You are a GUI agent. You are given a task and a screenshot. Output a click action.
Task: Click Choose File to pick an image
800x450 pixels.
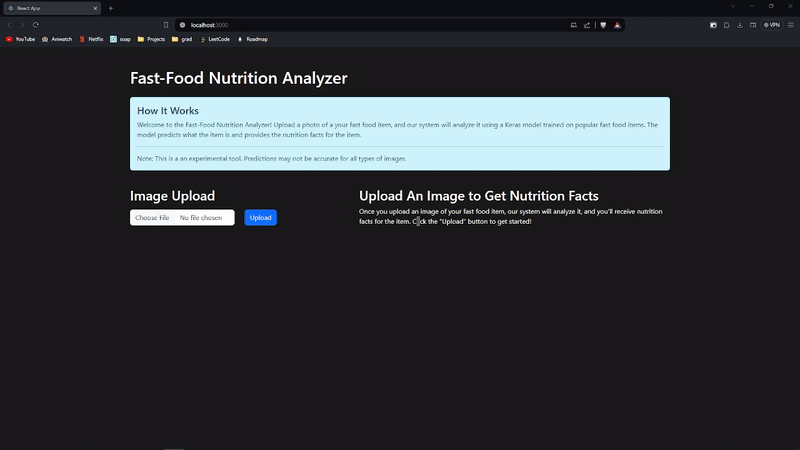tap(152, 218)
